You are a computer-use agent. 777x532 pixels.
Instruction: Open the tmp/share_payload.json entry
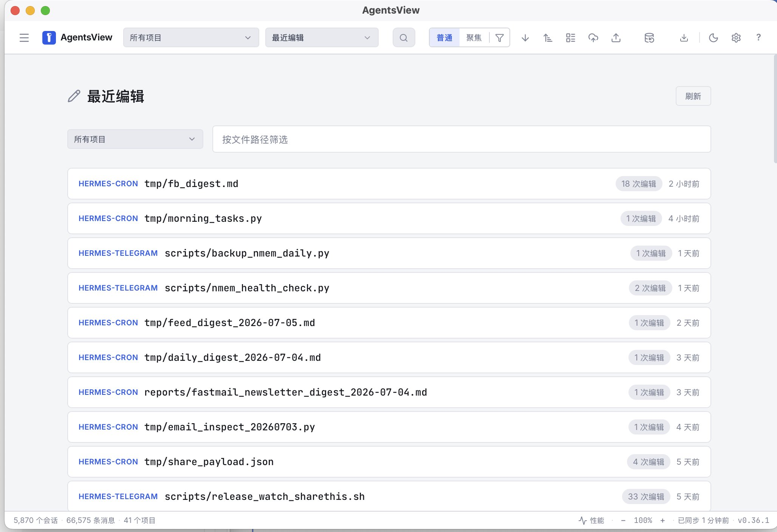(389, 462)
